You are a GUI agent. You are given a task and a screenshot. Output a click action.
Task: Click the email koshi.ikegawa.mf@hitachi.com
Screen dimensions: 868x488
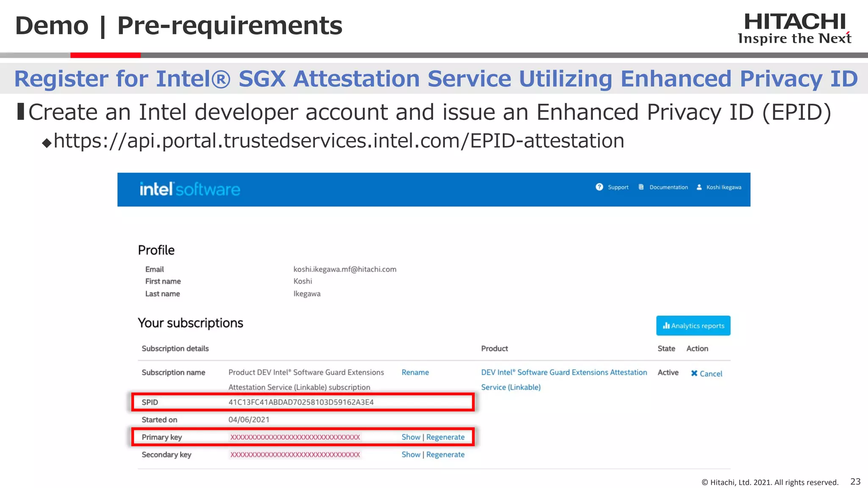tap(345, 269)
